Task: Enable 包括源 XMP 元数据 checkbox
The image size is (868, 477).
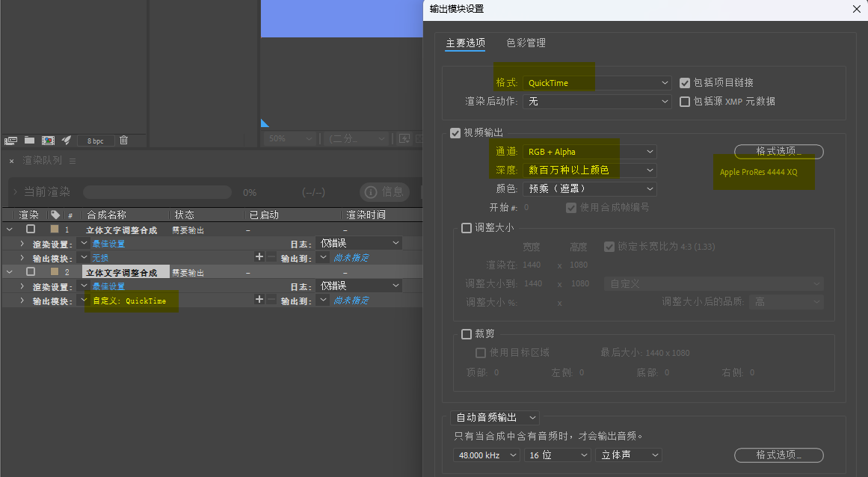Action: click(x=685, y=102)
